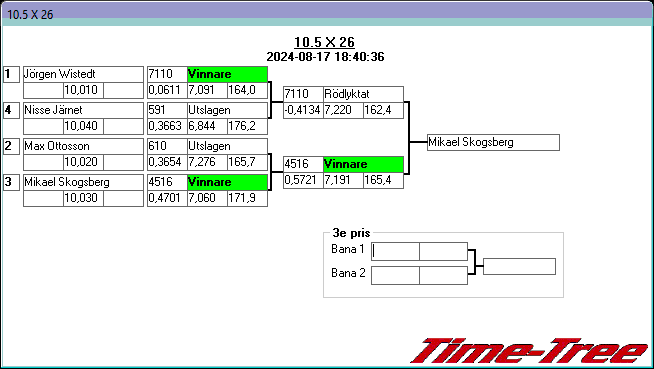Click the semifinal green Vinnare cell
Image resolution: width=654 pixels, height=369 pixels.
pyautogui.click(x=363, y=164)
